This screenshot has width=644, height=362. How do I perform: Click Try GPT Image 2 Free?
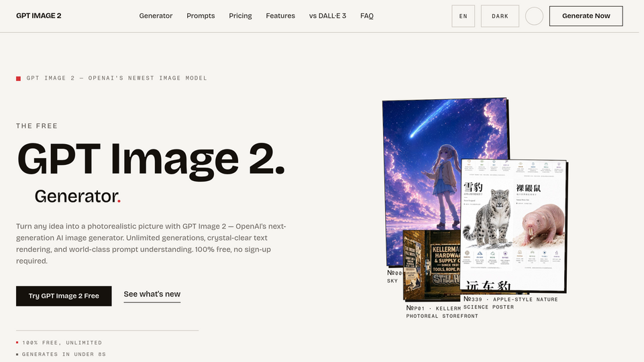(x=64, y=296)
